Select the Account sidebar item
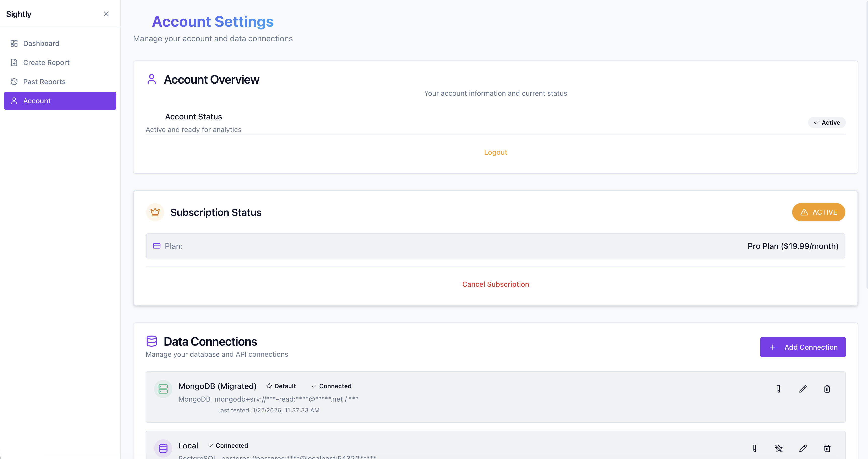868x459 pixels. [x=60, y=101]
